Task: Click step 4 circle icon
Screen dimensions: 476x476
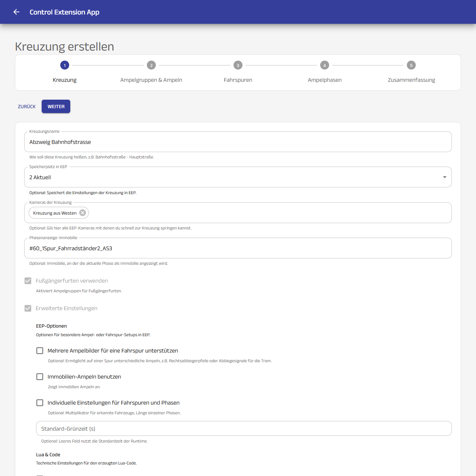Action: pyautogui.click(x=325, y=65)
